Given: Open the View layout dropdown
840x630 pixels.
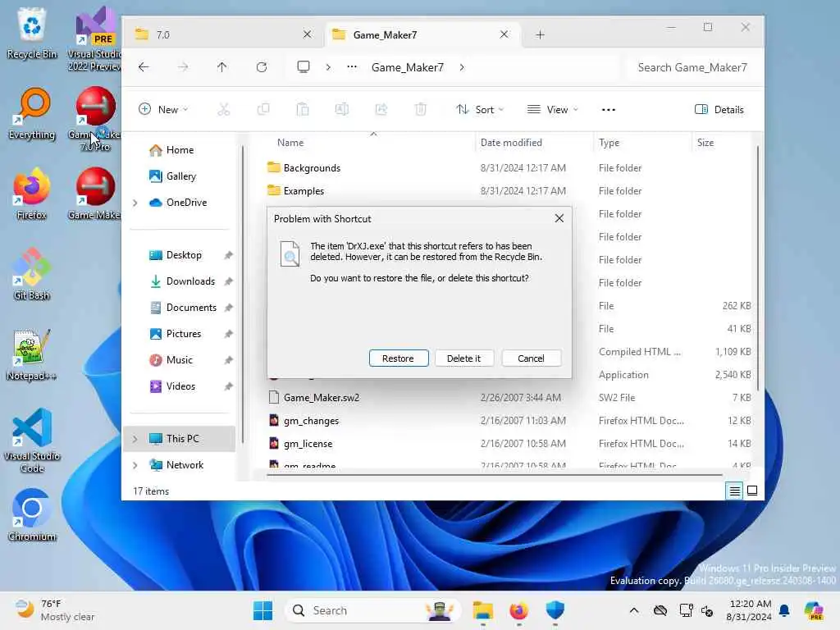Looking at the screenshot, I should [553, 110].
